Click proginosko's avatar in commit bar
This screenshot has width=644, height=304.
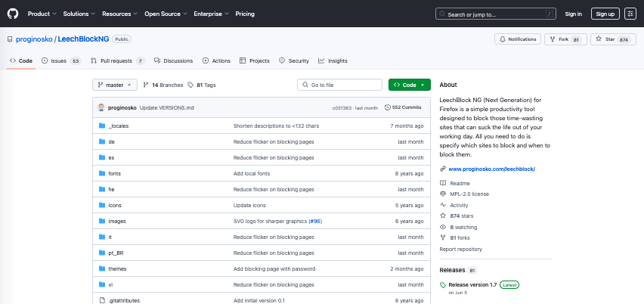pos(101,107)
